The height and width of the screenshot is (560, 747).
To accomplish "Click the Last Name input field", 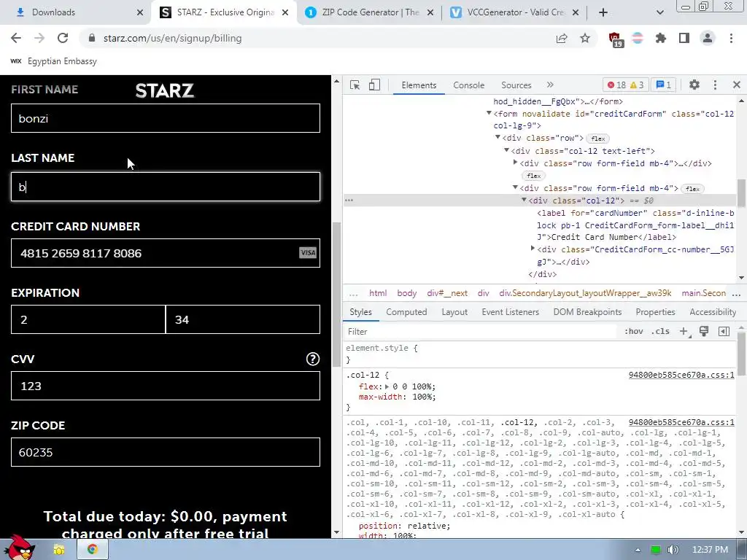I will (166, 187).
